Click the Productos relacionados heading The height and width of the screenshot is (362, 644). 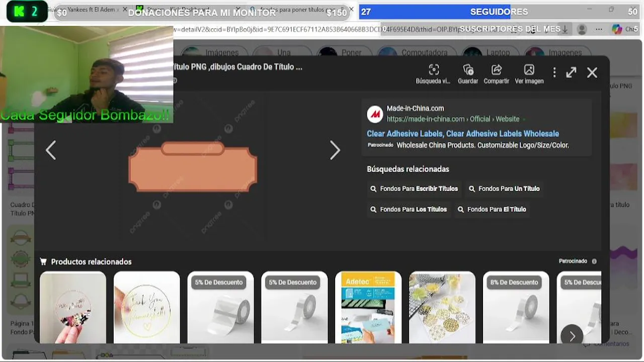91,261
